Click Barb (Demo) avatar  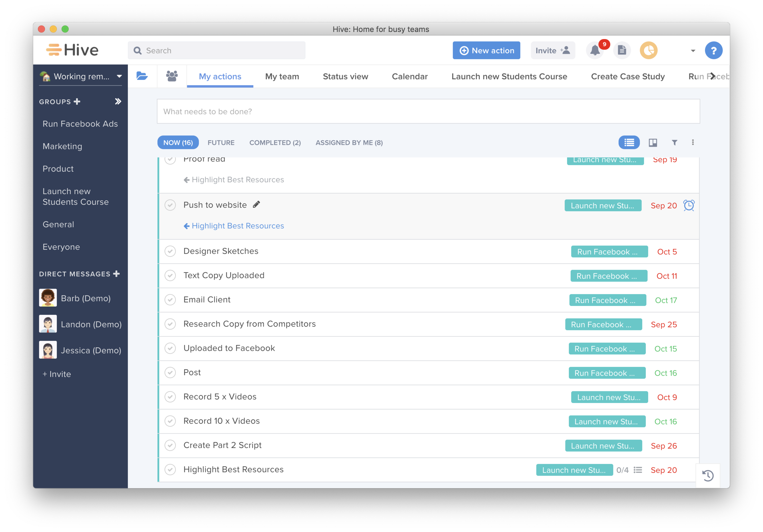(48, 297)
